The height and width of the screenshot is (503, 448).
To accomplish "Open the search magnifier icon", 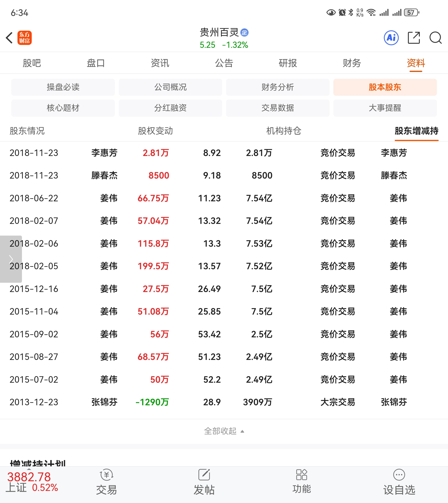I will point(435,38).
